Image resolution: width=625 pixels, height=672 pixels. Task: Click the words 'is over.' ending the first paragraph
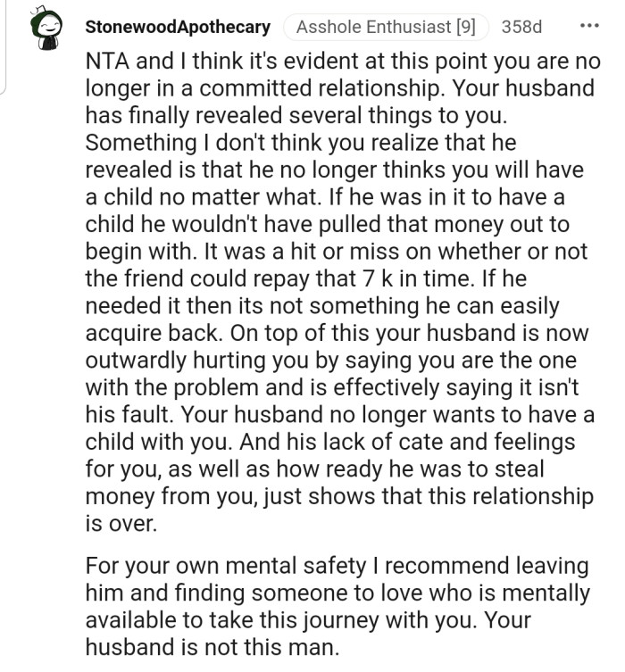click(121, 525)
